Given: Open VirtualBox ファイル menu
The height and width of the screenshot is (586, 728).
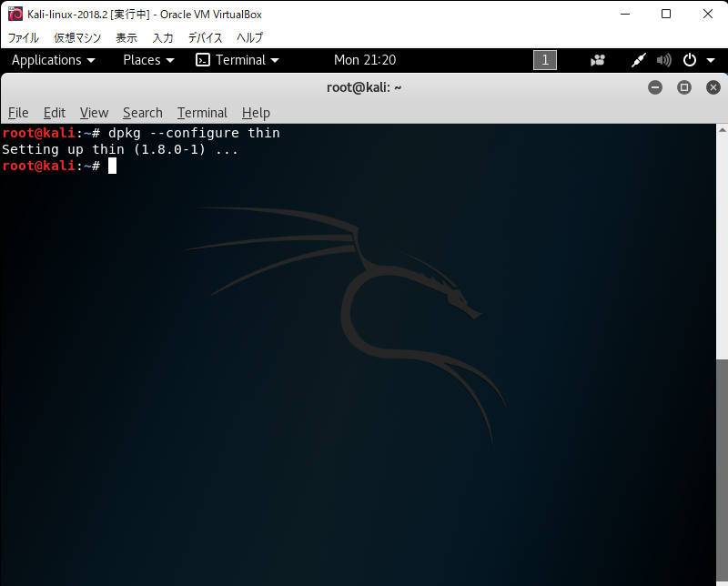Looking at the screenshot, I should click(x=24, y=37).
